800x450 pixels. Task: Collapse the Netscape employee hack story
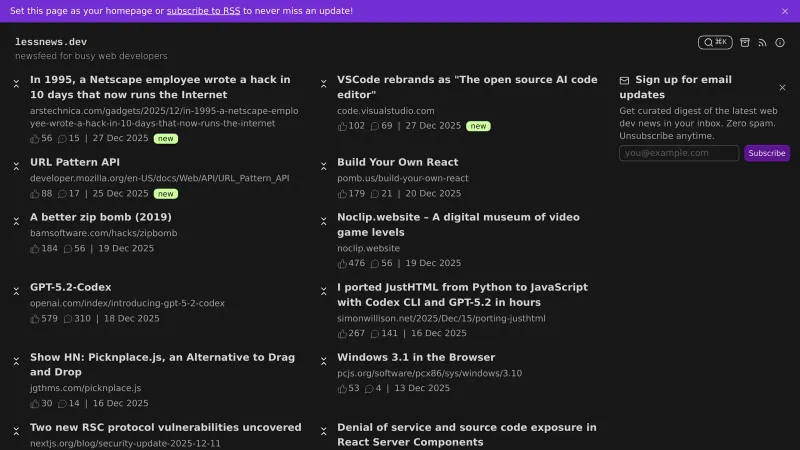[16, 84]
